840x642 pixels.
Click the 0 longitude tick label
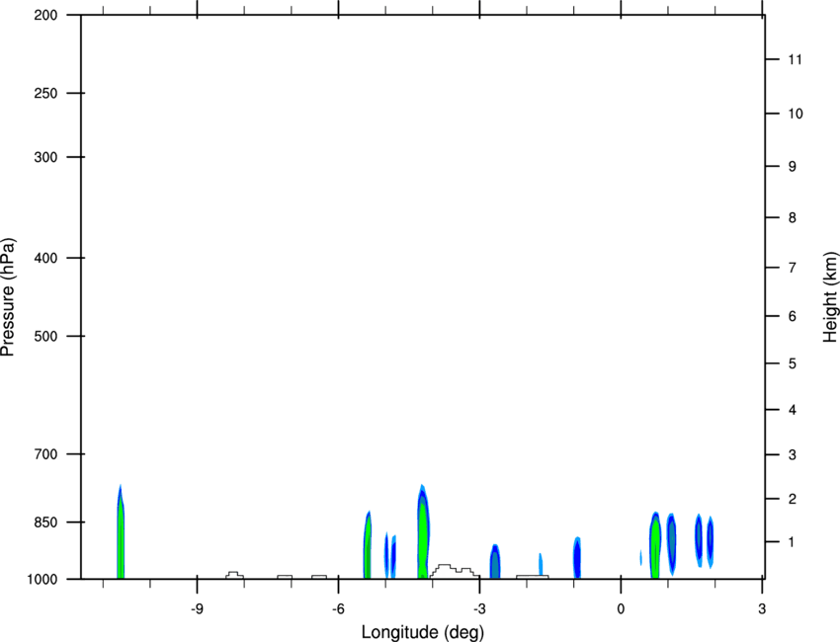(621, 609)
